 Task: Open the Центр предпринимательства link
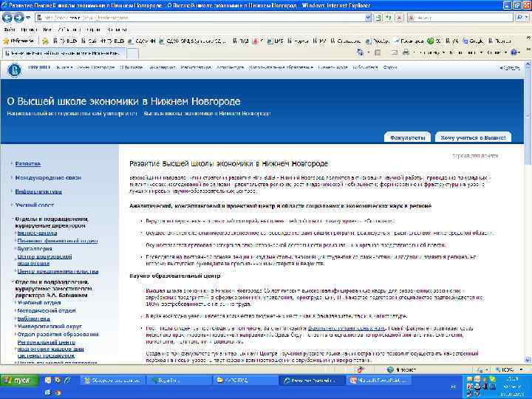coord(58,271)
